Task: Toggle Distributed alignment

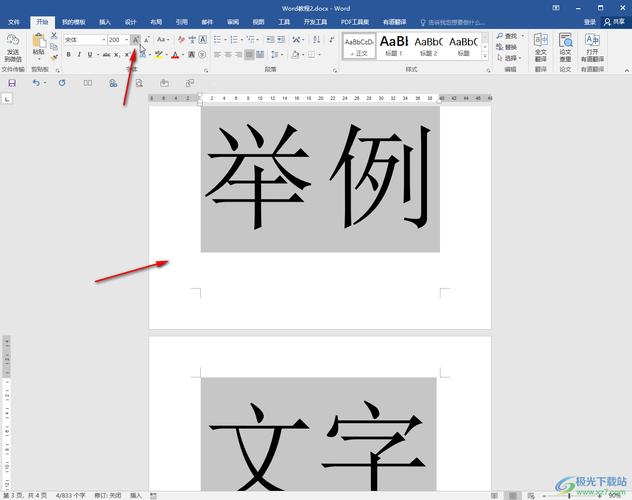Action: (x=260, y=54)
